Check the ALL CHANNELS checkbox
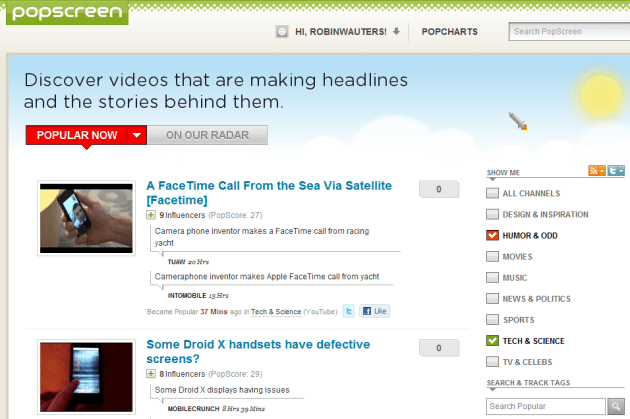 [x=492, y=193]
